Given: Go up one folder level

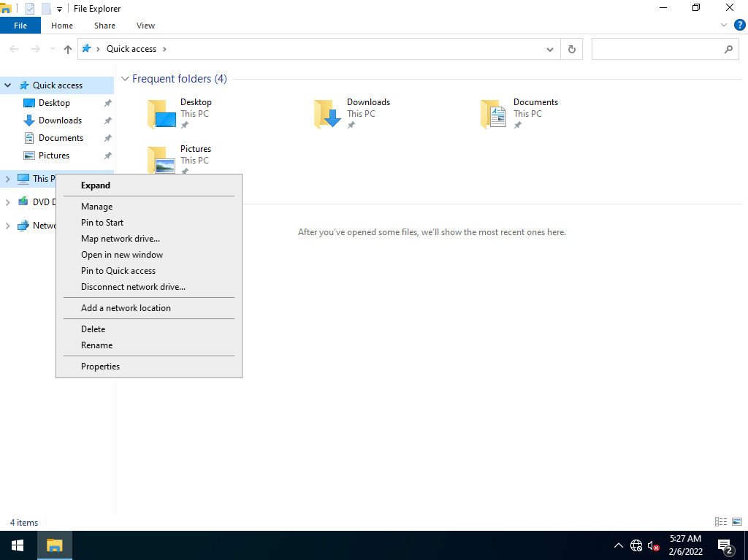Looking at the screenshot, I should (x=68, y=49).
